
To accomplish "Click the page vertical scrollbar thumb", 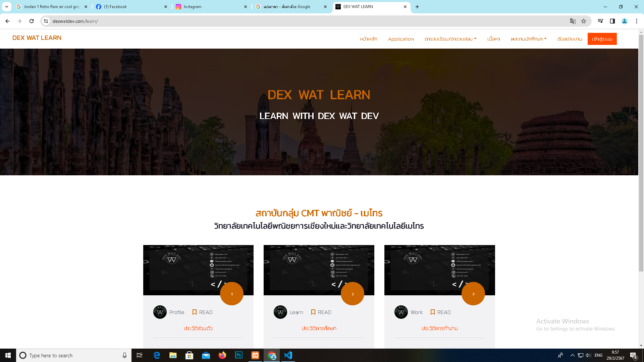I will point(641,153).
